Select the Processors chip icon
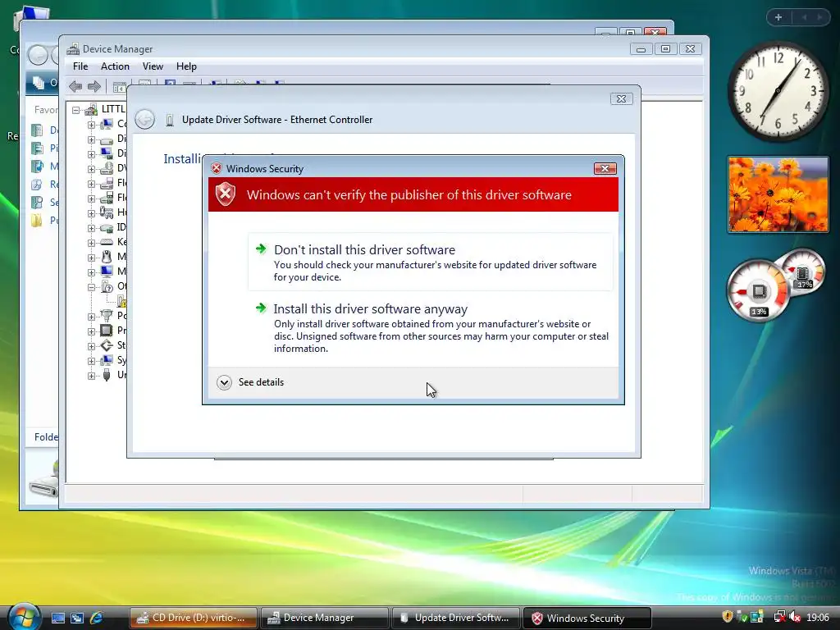The image size is (840, 630). click(x=107, y=331)
